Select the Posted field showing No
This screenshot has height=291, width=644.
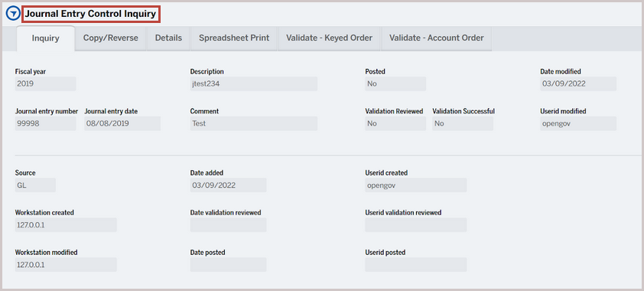tap(395, 83)
